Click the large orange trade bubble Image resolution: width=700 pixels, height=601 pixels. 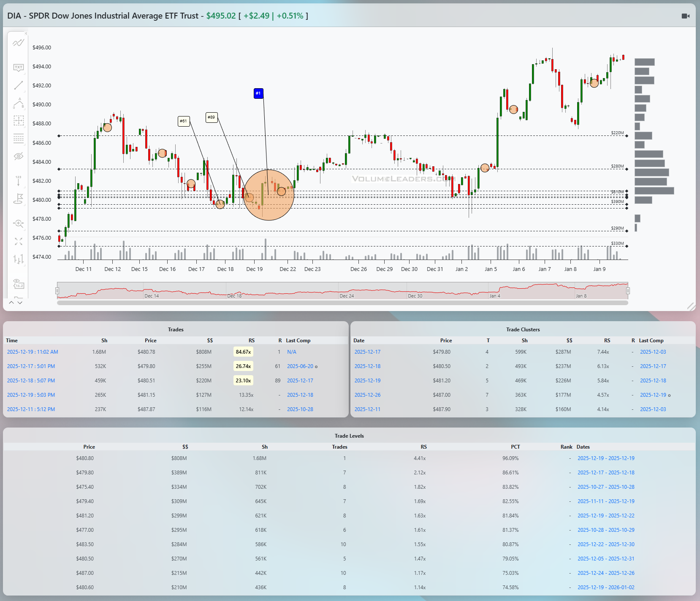pyautogui.click(x=269, y=195)
